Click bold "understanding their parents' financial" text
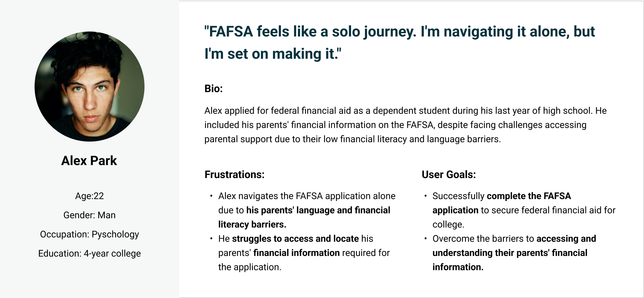644x298 pixels. (510, 253)
